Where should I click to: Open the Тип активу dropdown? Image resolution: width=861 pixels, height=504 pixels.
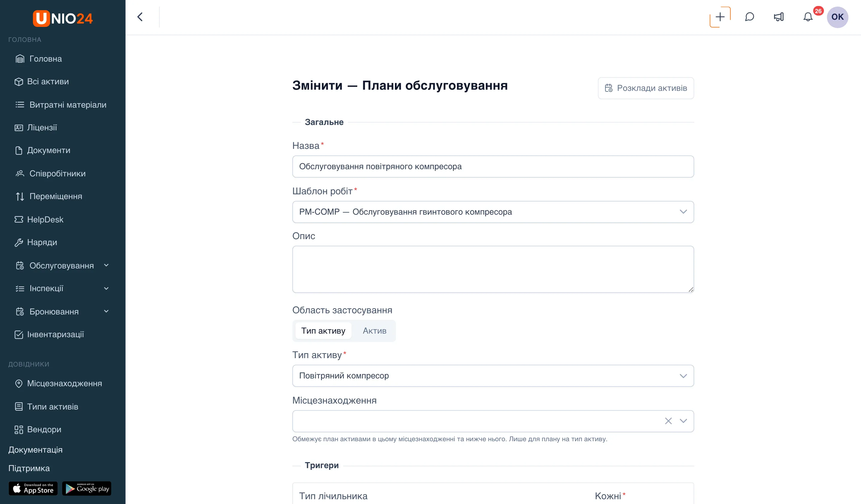tap(493, 376)
